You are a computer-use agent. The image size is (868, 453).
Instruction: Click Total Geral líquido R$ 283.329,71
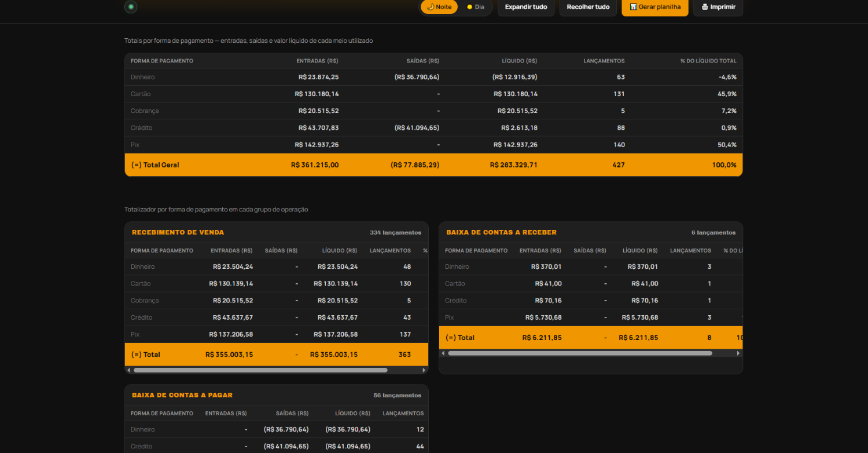(514, 165)
